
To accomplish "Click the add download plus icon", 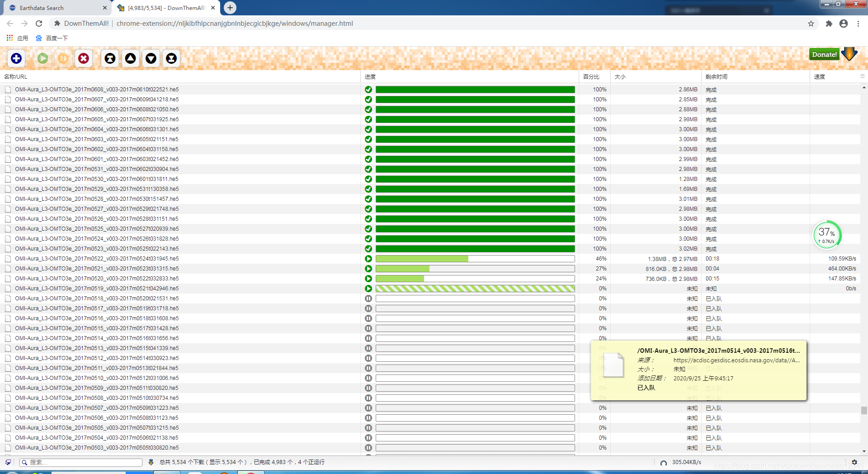I will (16, 58).
